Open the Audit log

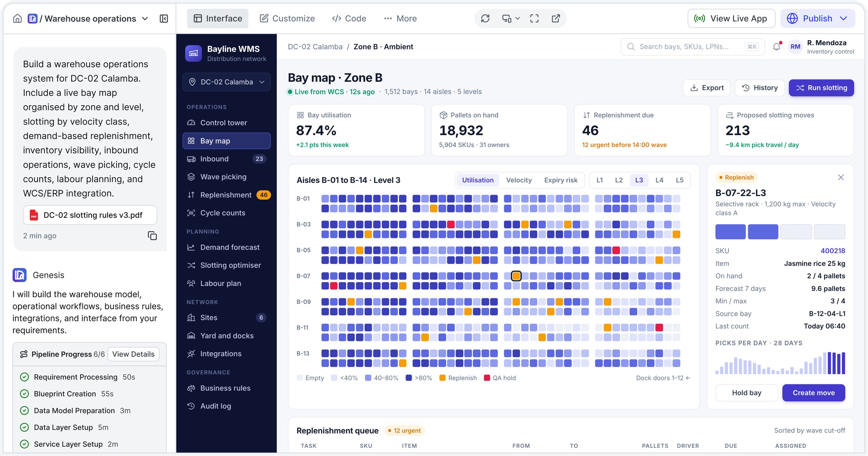[x=227, y=406]
